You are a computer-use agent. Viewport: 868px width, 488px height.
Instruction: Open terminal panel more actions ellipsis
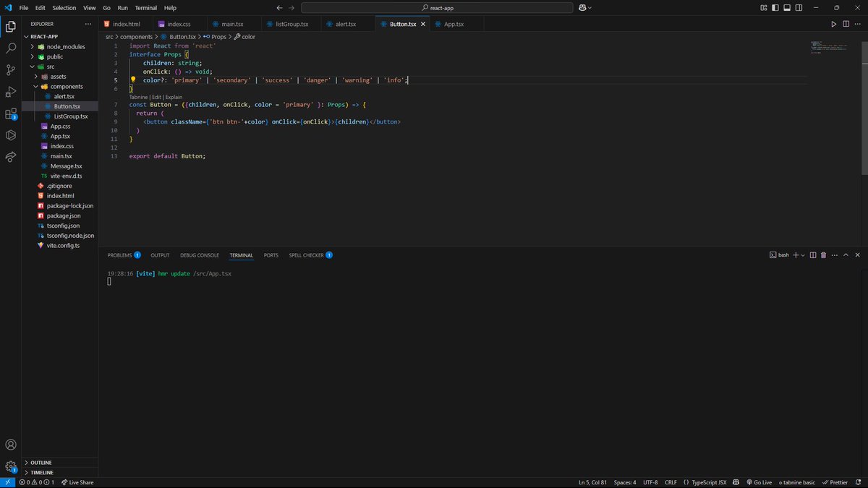coord(834,255)
